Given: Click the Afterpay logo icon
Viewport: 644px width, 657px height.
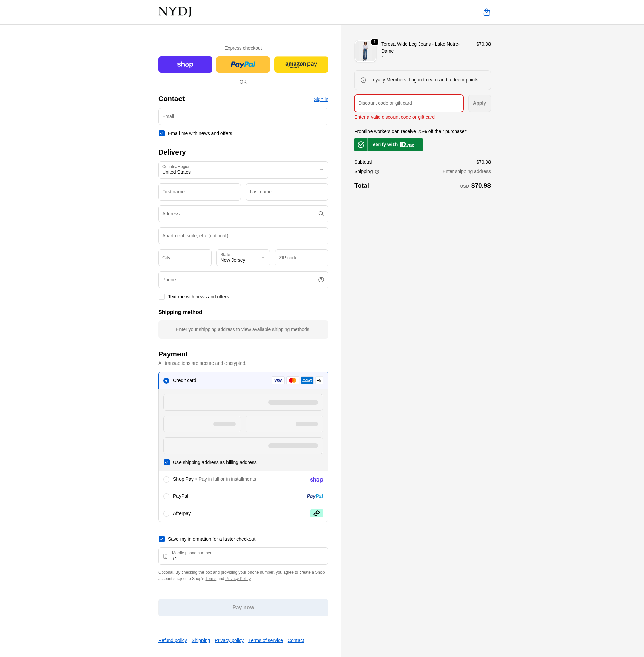Looking at the screenshot, I should [316, 513].
